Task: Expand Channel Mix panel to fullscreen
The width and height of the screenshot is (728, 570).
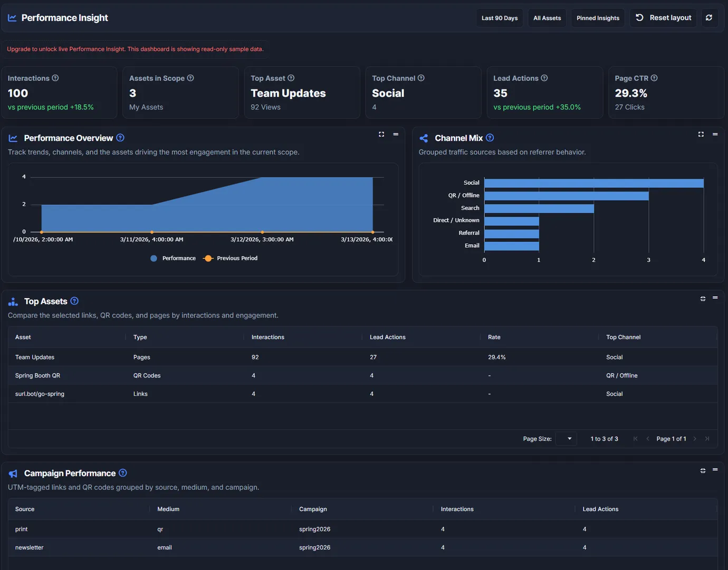Action: pyautogui.click(x=701, y=135)
